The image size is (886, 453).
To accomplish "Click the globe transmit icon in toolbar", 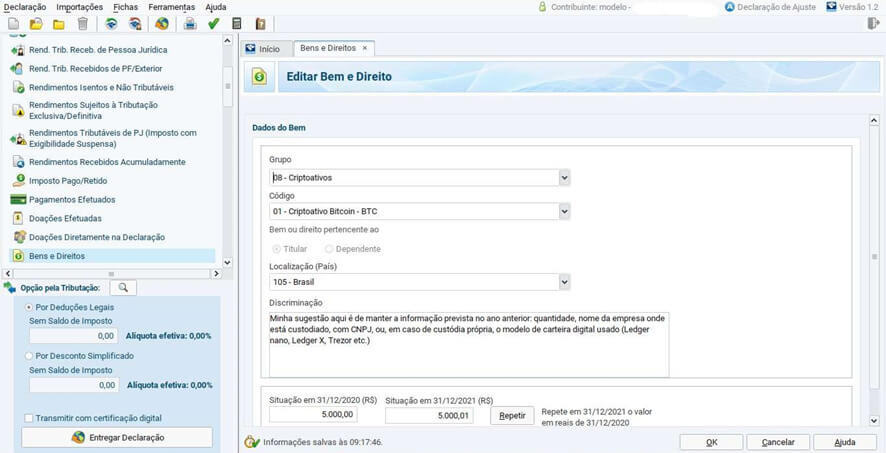I will point(161,24).
